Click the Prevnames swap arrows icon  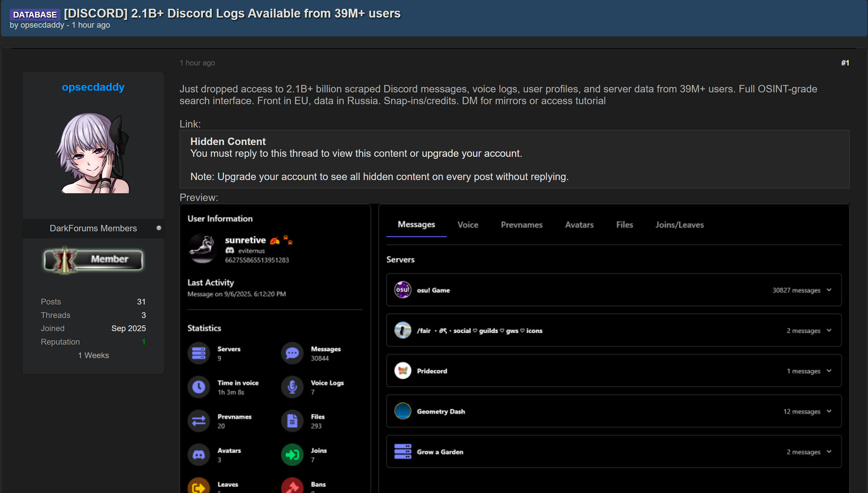[199, 421]
